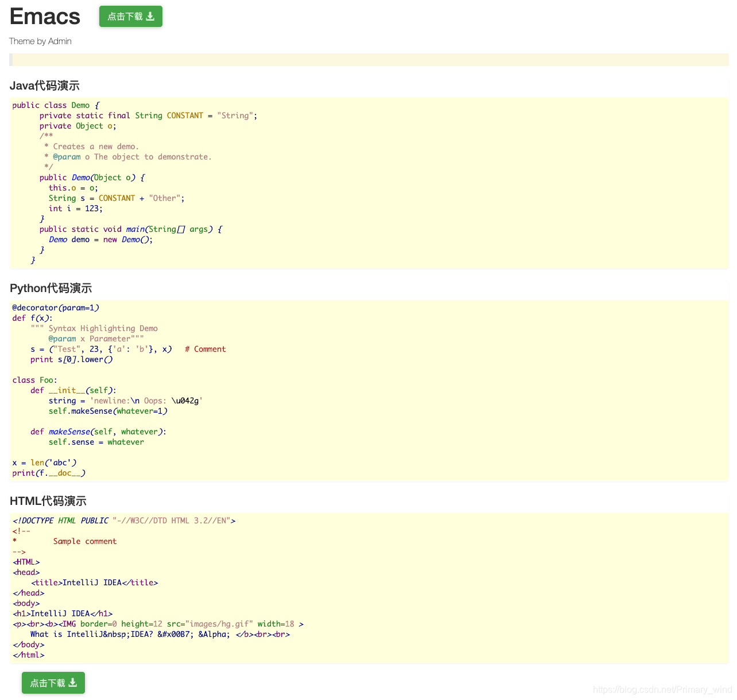Image resolution: width=737 pixels, height=700 pixels.
Task: Click the 'String s = CONSTANT + "Other";' line
Action: tap(117, 199)
